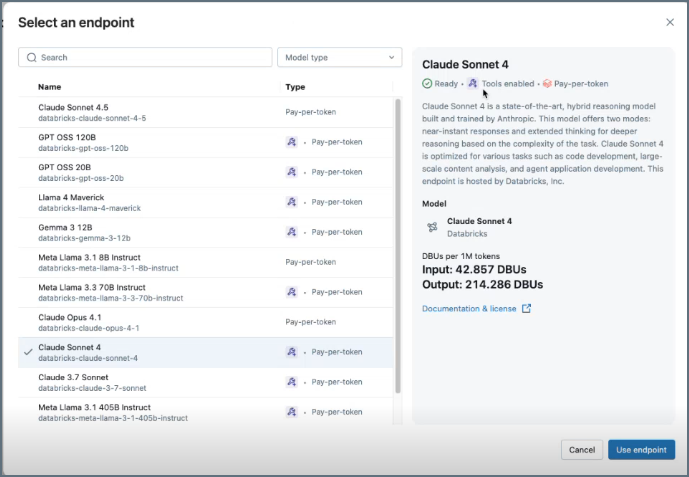Screen dimensions: 689x477
Task: Click the Use endpoint button
Action: click(x=642, y=450)
